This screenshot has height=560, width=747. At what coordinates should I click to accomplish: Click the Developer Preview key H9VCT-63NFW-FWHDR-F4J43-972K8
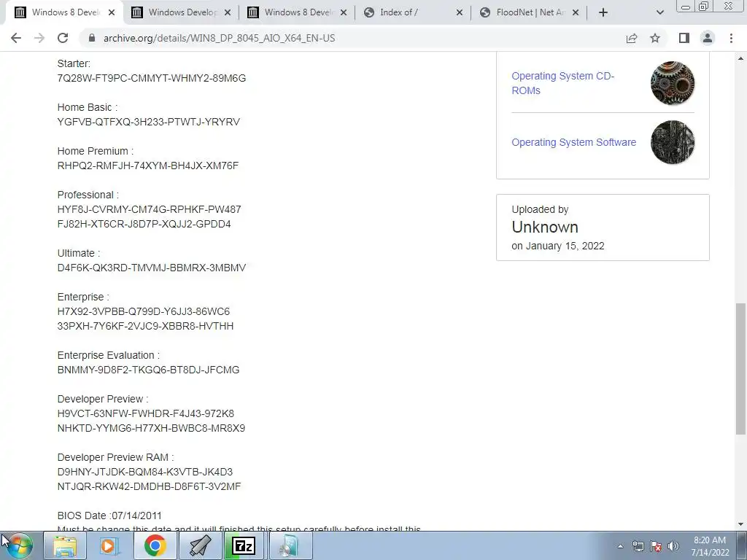pos(146,414)
